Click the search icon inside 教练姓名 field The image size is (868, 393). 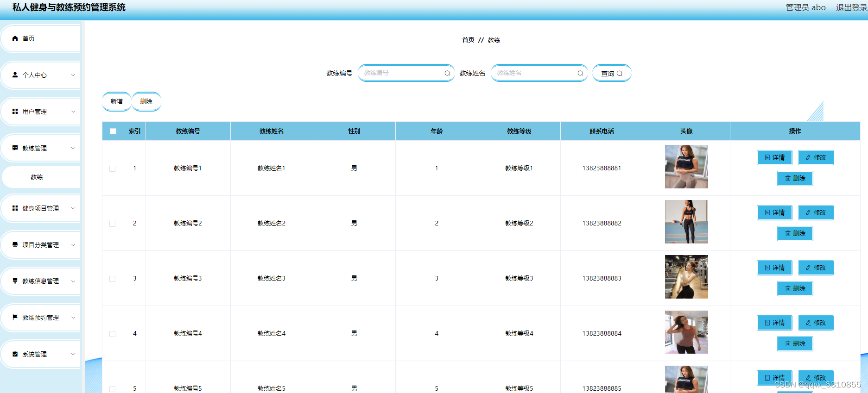pyautogui.click(x=580, y=73)
